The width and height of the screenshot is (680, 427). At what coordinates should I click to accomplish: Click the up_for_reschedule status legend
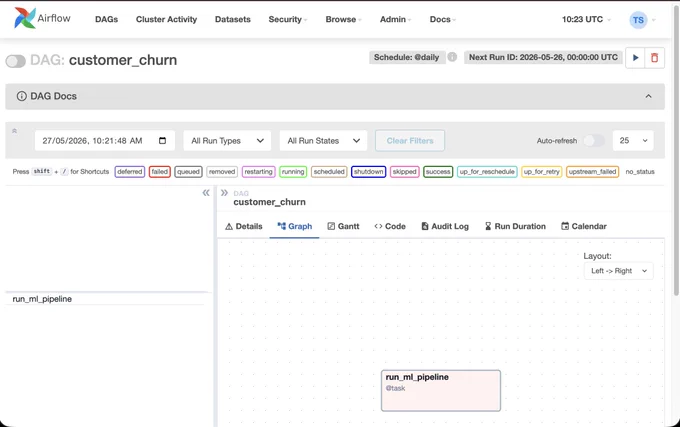(x=487, y=172)
